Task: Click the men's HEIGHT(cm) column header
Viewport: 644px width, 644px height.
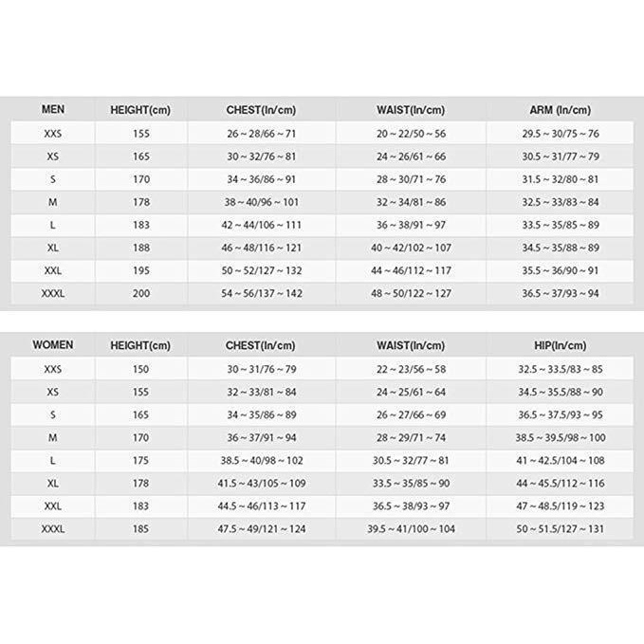Action: [140, 110]
